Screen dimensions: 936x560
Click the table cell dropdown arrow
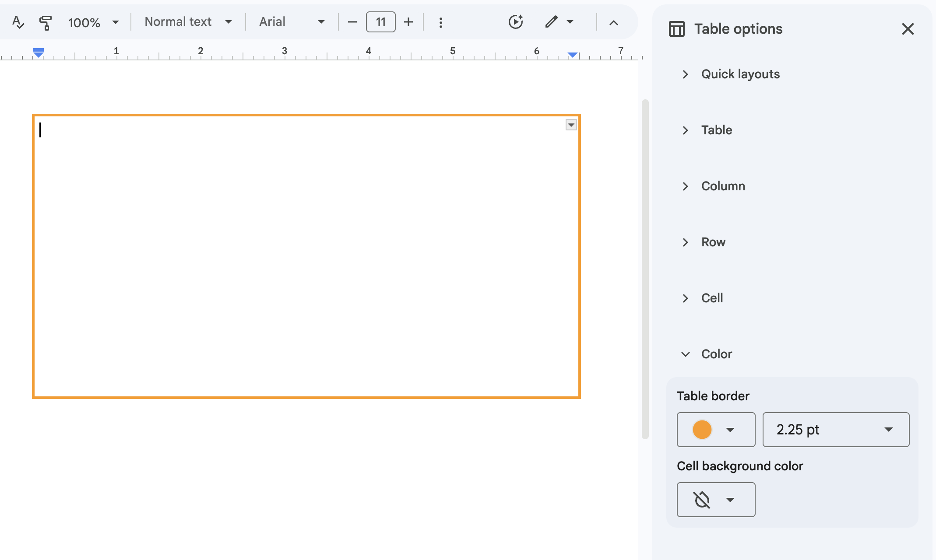point(571,125)
